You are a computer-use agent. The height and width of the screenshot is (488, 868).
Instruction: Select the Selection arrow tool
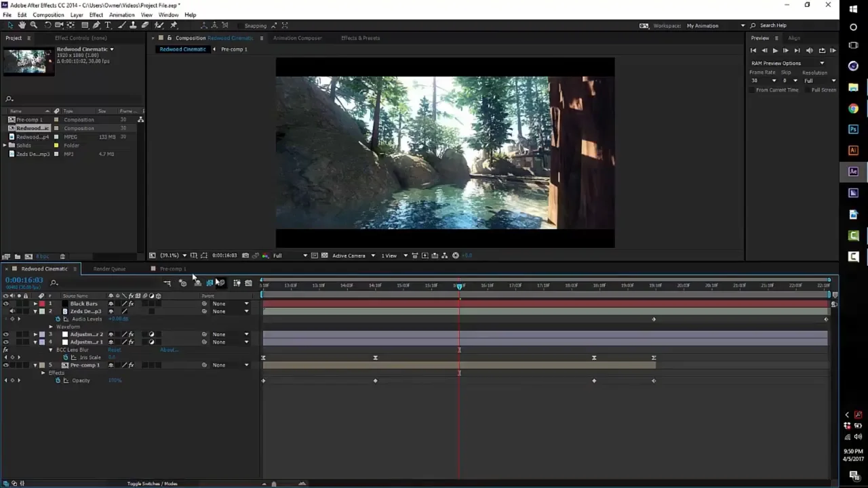pos(10,25)
